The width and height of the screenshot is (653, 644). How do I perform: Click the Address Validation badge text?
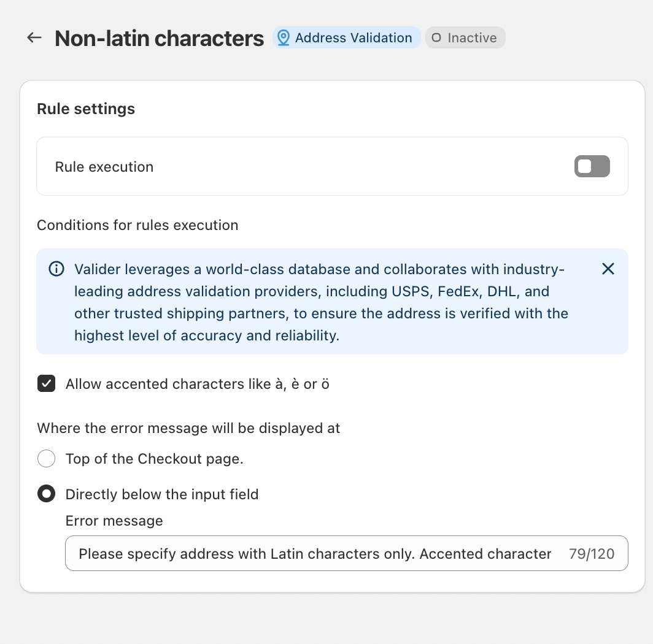(354, 38)
